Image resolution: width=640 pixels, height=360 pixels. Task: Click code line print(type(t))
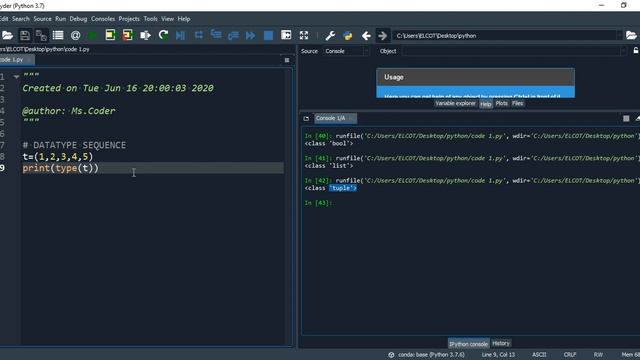click(x=60, y=168)
